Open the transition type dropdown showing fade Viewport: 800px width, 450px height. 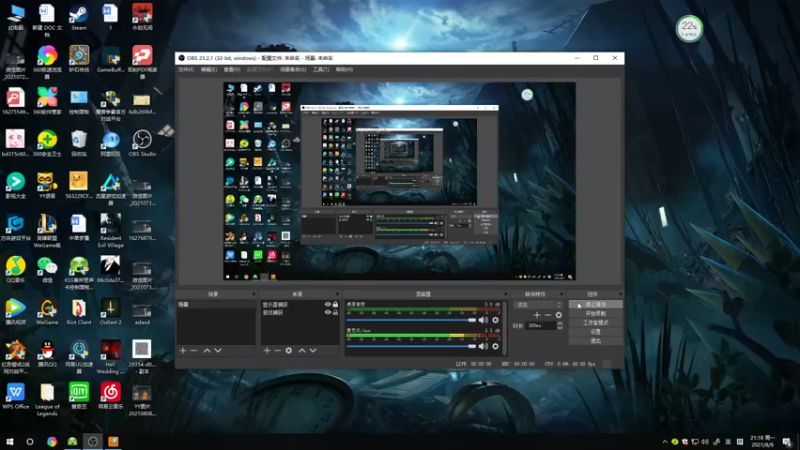pyautogui.click(x=538, y=305)
